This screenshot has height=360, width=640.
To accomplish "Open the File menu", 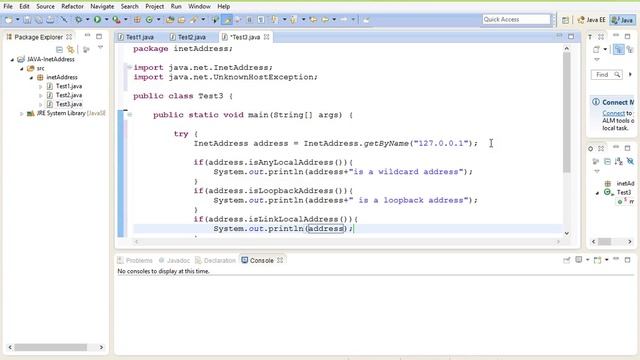I will [8, 7].
